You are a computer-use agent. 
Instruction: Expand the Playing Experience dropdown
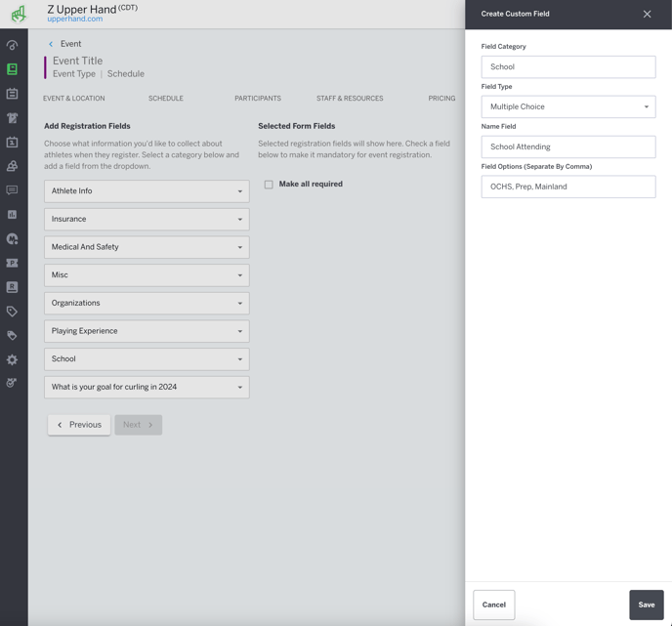[147, 331]
